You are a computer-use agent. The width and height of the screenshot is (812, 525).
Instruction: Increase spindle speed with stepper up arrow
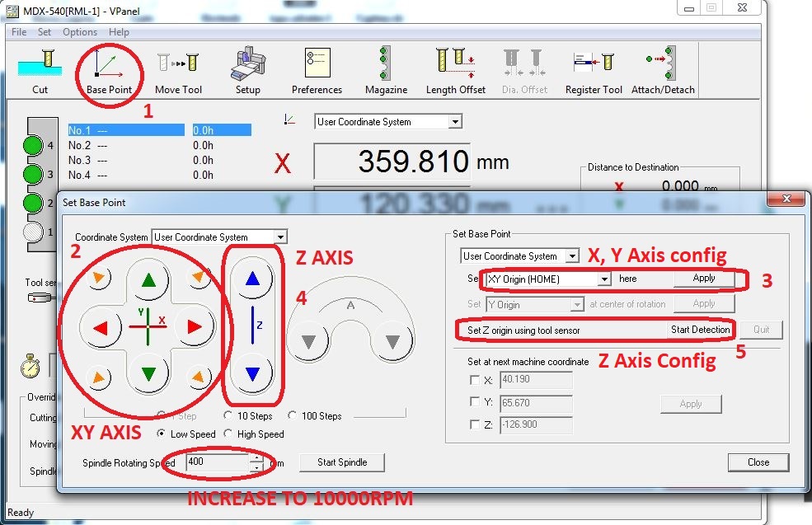click(x=256, y=457)
